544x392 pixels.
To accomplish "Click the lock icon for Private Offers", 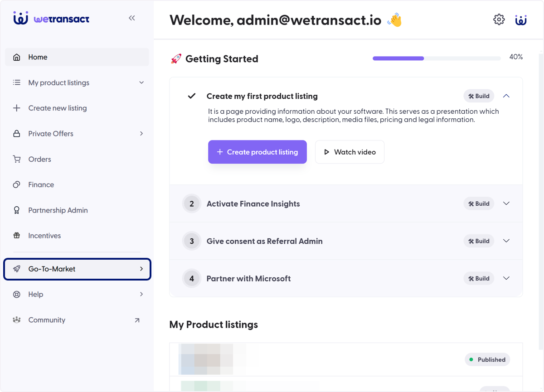I will [17, 134].
